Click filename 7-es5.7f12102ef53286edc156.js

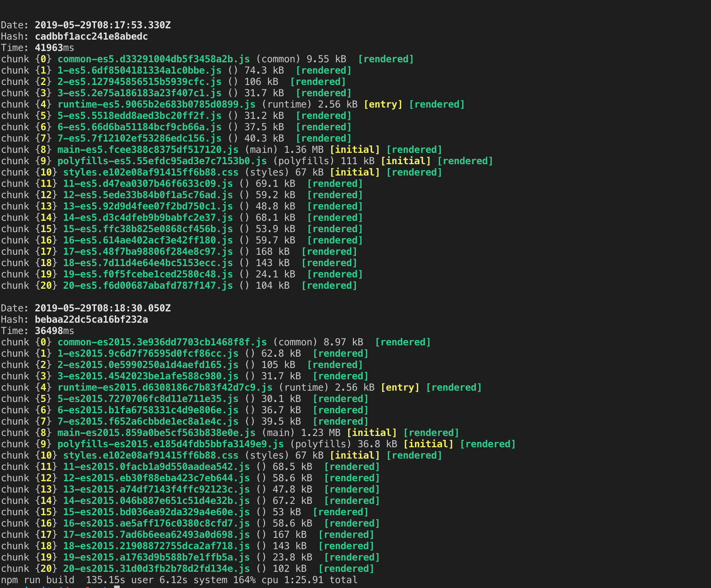[140, 138]
